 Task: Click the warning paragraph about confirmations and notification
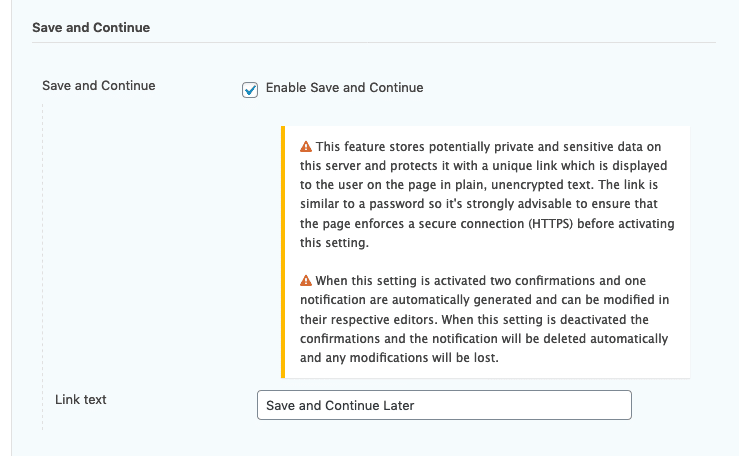484,319
